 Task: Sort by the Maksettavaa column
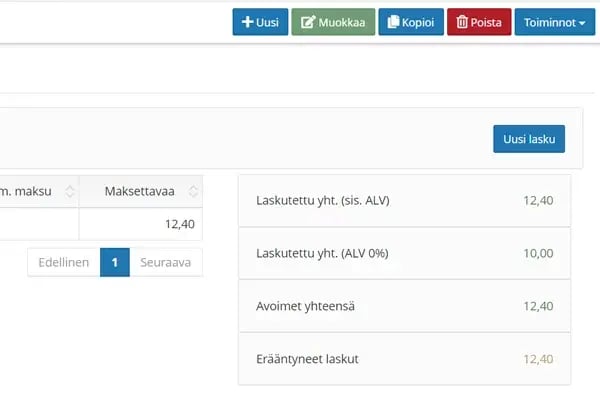[193, 191]
